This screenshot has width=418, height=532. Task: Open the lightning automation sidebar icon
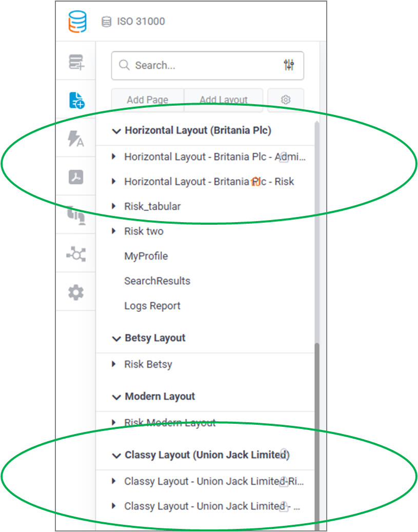click(76, 139)
